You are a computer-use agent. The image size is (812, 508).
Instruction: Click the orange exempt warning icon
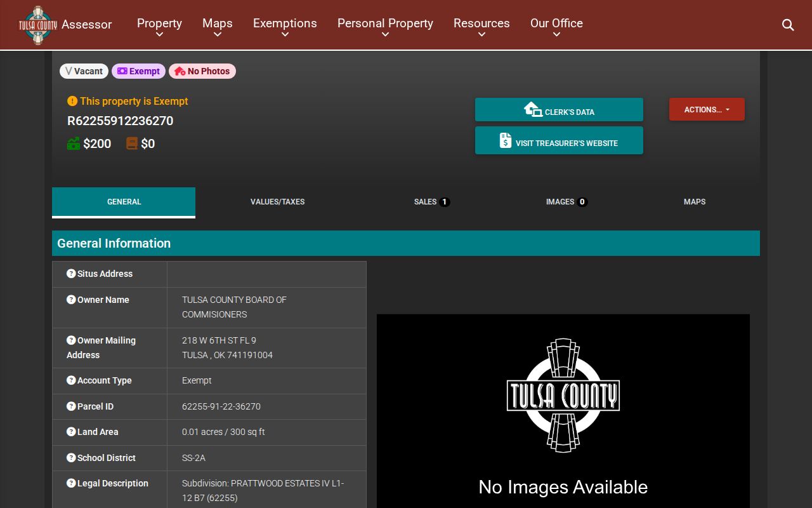(x=72, y=101)
